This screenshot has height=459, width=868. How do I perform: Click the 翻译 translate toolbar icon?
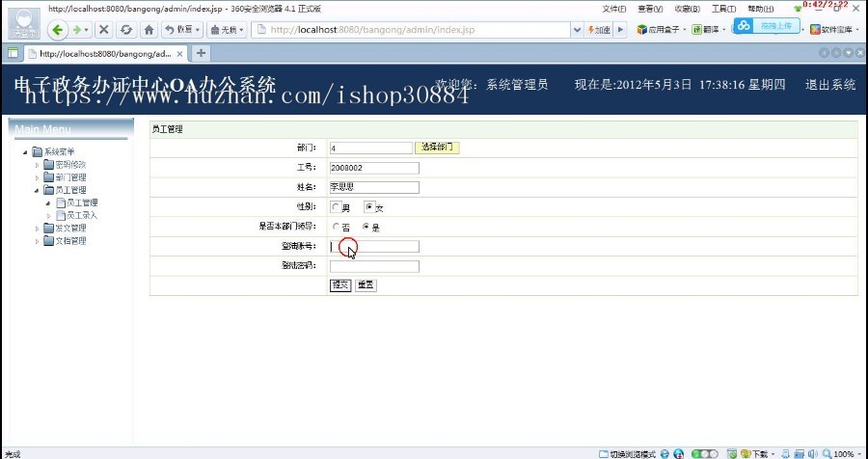(706, 30)
